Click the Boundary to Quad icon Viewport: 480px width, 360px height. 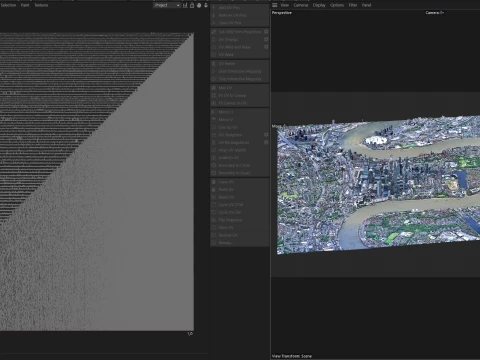click(x=214, y=173)
